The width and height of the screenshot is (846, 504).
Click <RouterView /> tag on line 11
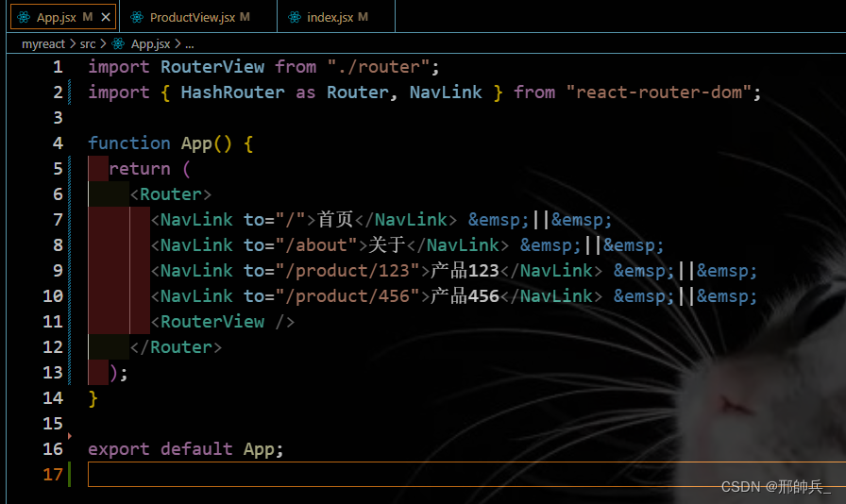point(223,322)
